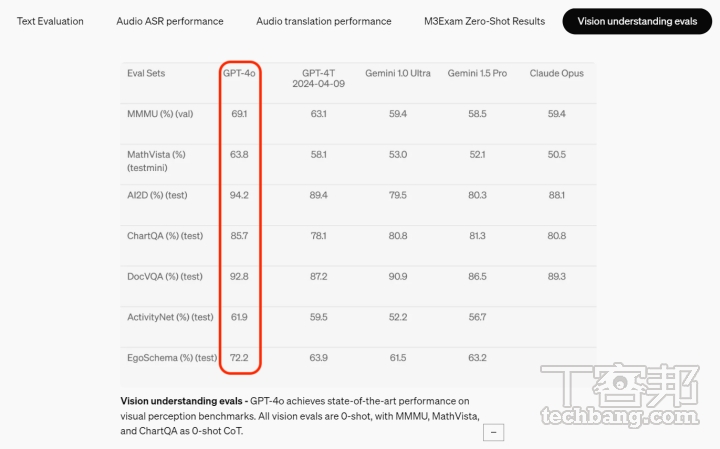Click the GPT-4o column header
The height and width of the screenshot is (449, 720).
point(239,73)
